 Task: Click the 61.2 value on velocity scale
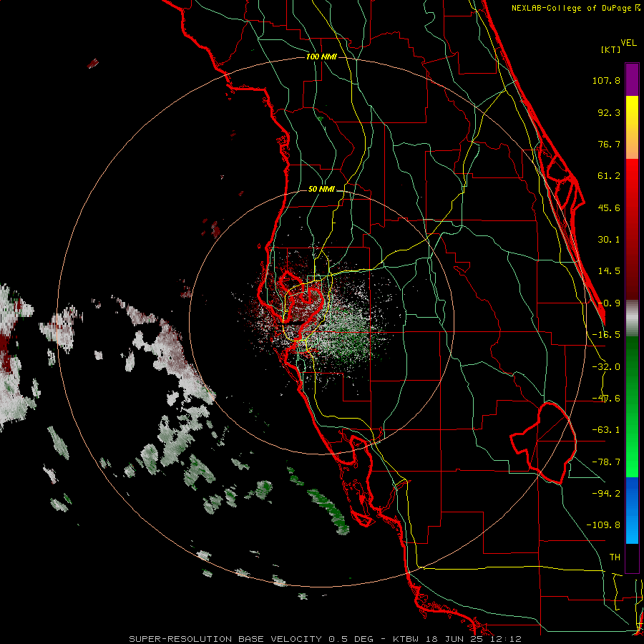(609, 176)
